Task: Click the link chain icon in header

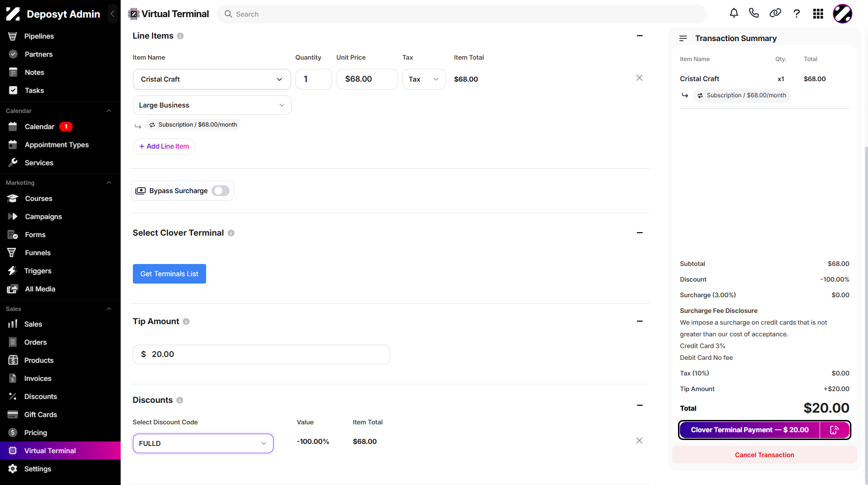Action: [x=775, y=14]
